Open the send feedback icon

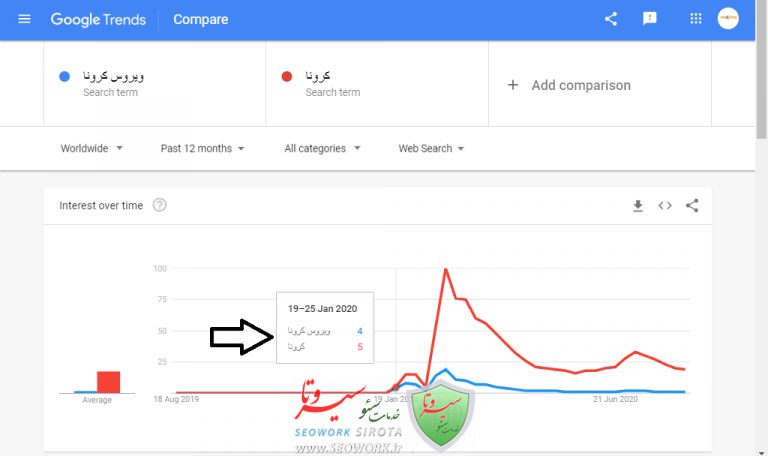coord(650,19)
